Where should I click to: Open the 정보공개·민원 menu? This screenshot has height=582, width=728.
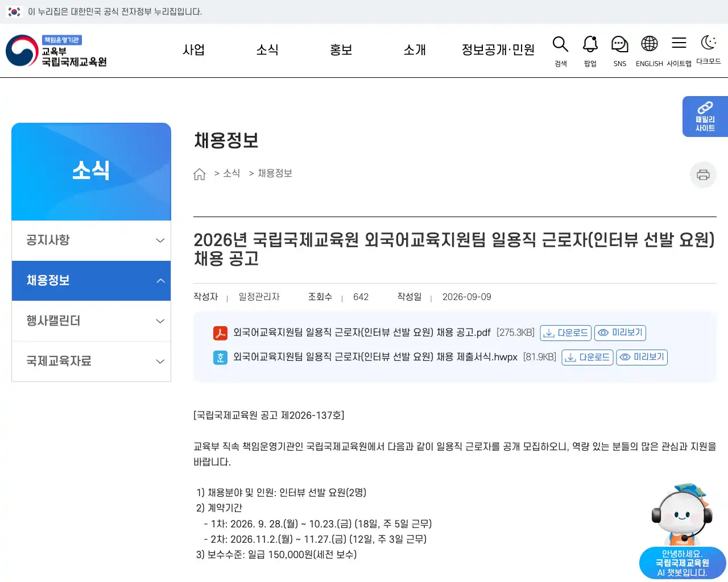click(498, 50)
